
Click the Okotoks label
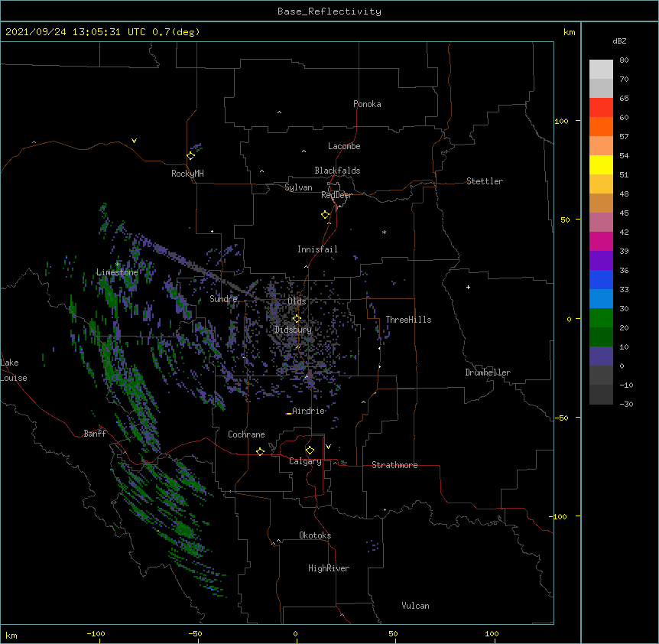click(315, 535)
